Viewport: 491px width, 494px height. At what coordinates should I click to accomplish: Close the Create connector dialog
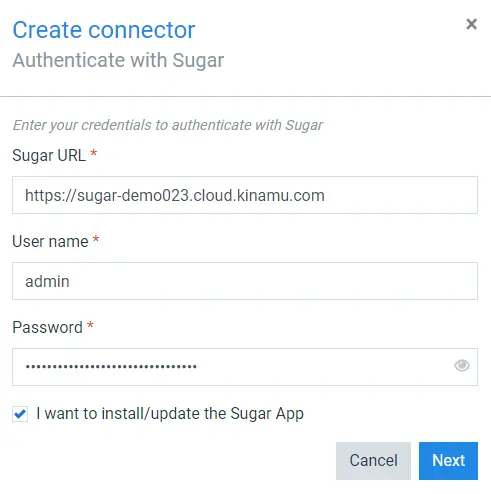[x=471, y=24]
